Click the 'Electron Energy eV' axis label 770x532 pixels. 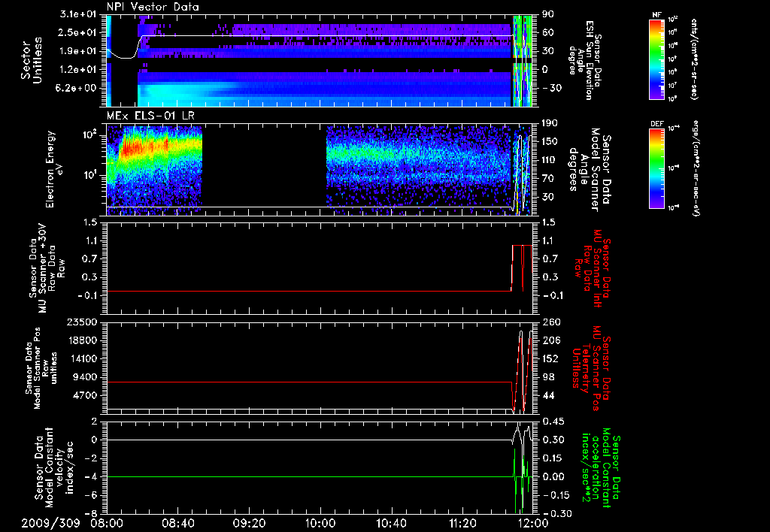55,169
